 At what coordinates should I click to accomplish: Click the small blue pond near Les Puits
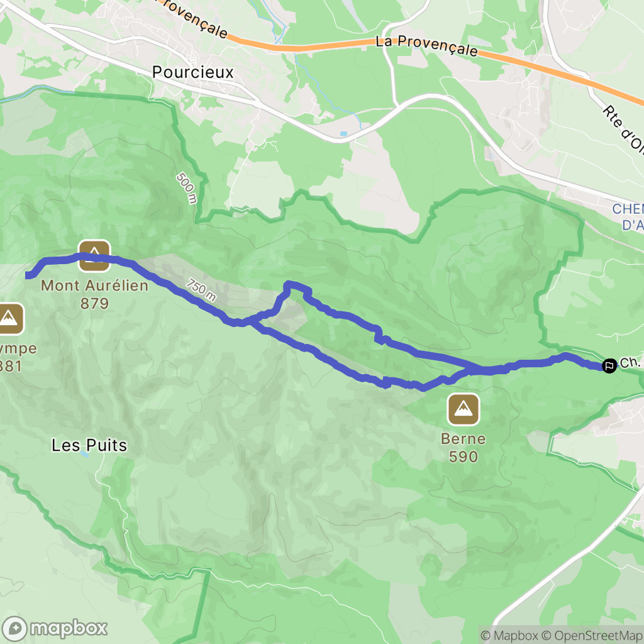(84, 454)
